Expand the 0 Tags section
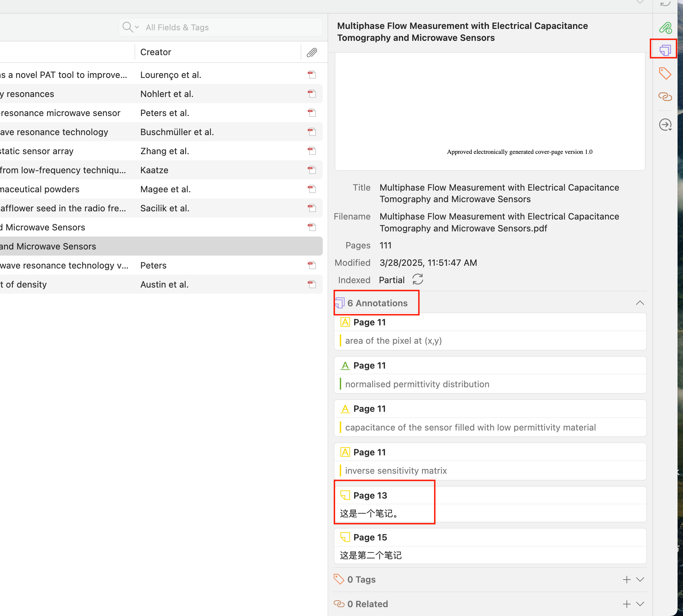The width and height of the screenshot is (683, 616). pos(640,579)
